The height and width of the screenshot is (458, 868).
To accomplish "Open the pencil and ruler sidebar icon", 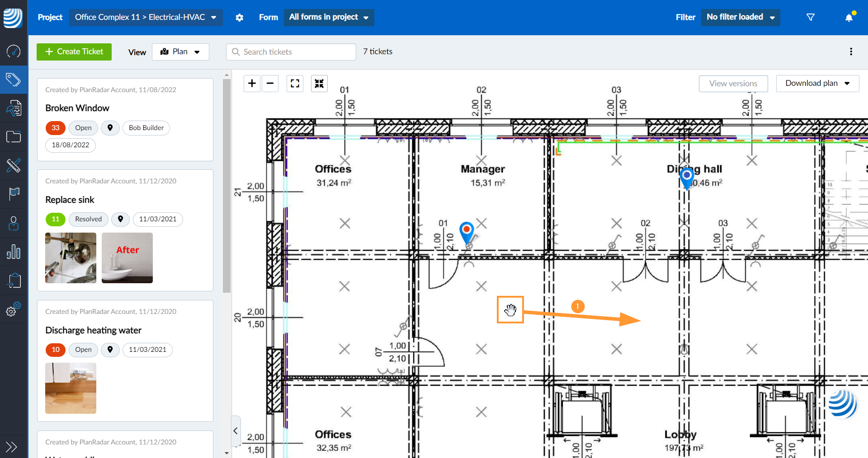I will tap(14, 165).
